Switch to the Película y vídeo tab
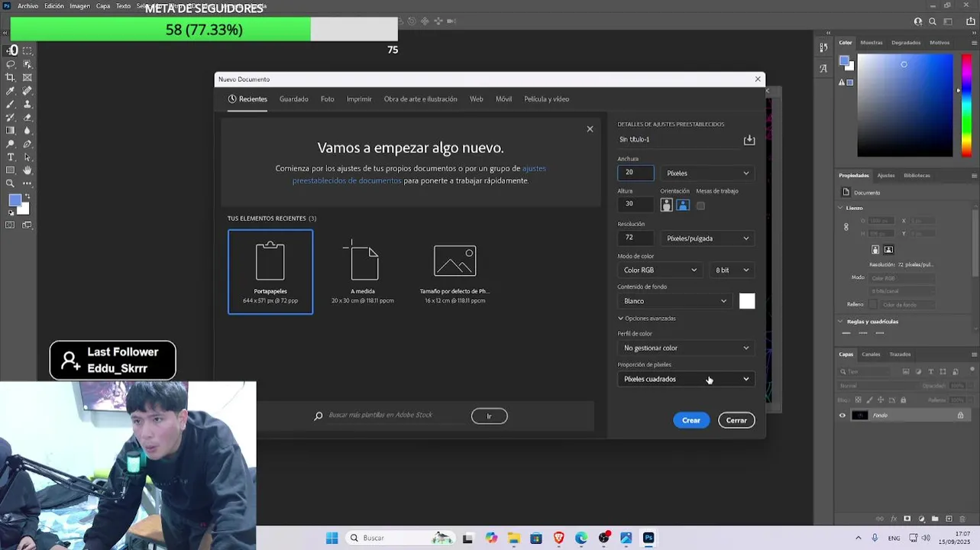The image size is (980, 550). tap(546, 99)
